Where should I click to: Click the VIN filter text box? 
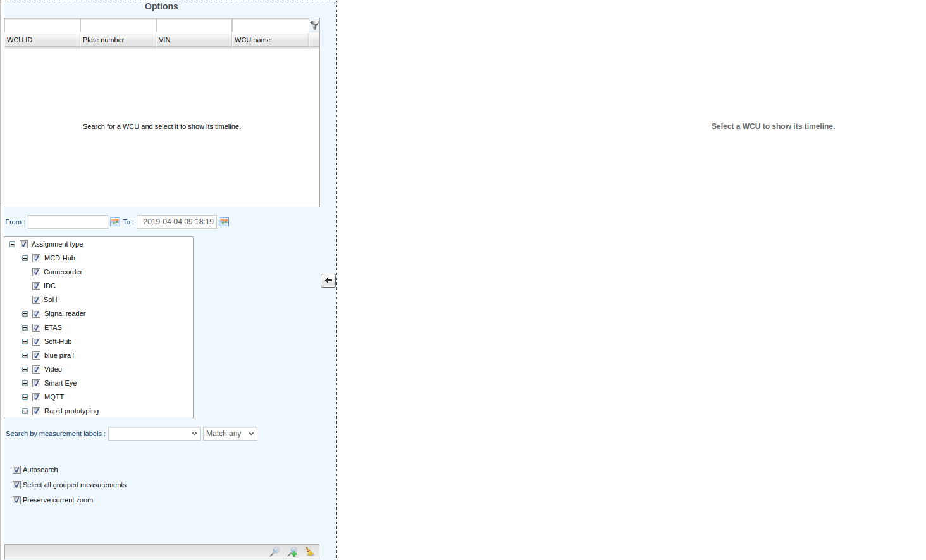[x=194, y=25]
